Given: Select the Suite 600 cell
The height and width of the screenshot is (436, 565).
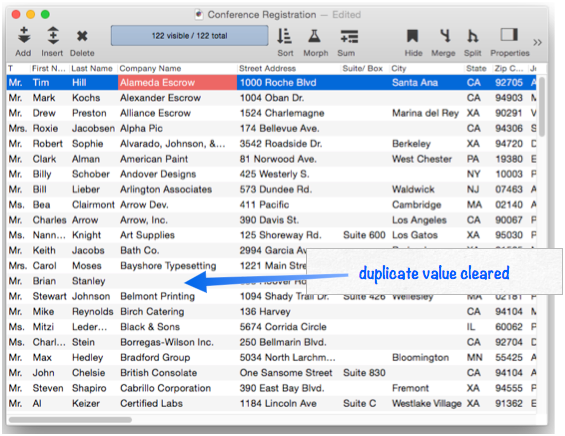Looking at the screenshot, I should [364, 235].
